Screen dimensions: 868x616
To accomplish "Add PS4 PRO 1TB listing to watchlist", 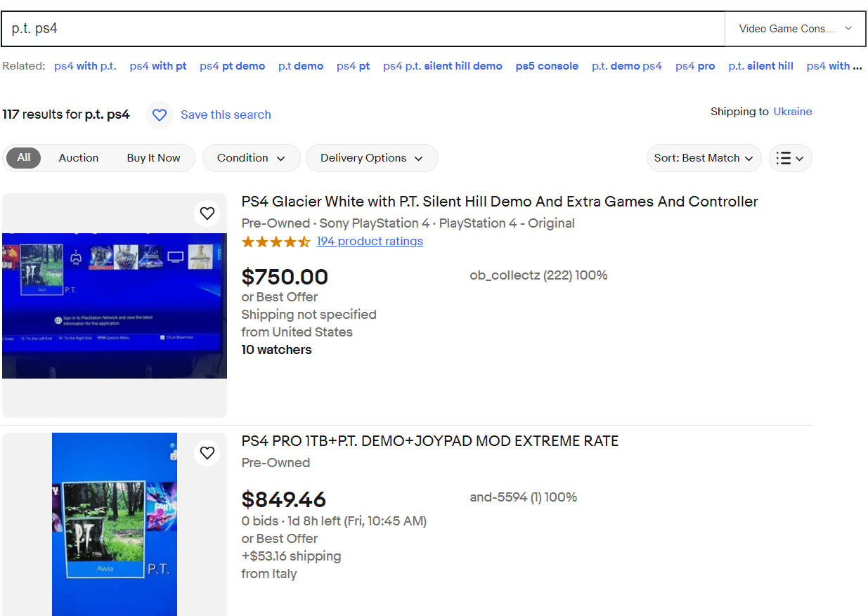I will click(207, 453).
